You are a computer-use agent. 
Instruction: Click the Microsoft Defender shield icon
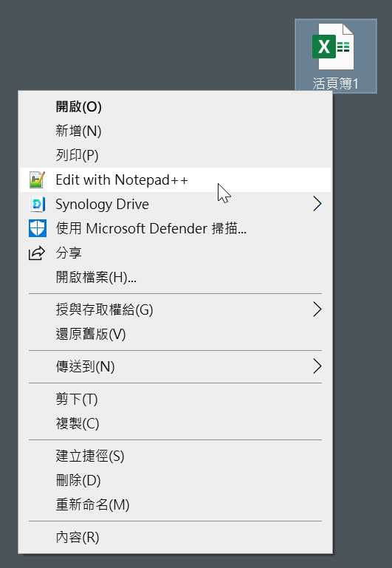[38, 228]
